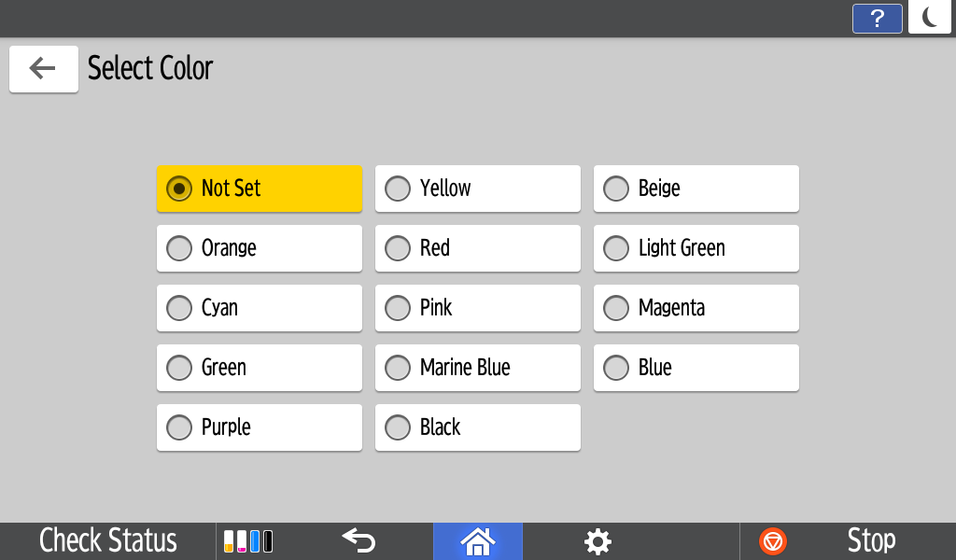Tap the Check Status button
The height and width of the screenshot is (560, 956).
point(108,540)
